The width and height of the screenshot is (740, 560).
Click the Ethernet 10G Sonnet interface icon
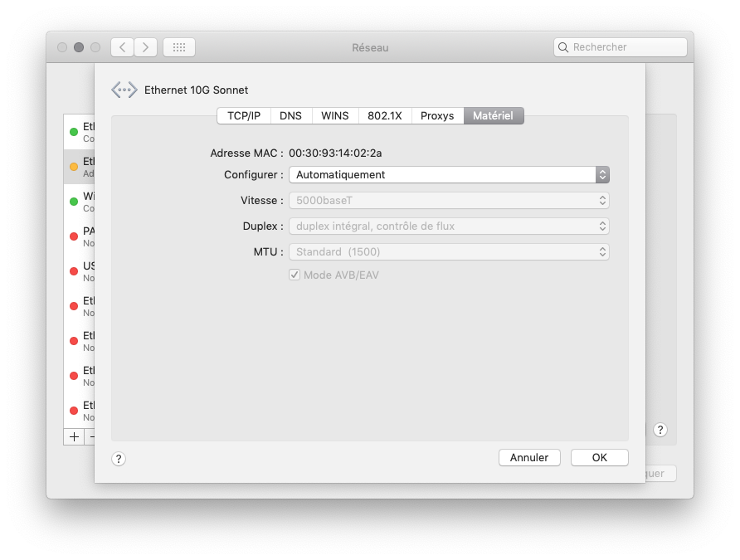pos(124,90)
